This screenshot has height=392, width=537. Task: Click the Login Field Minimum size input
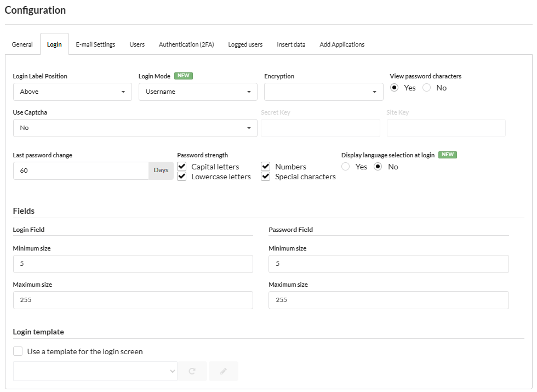(133, 264)
